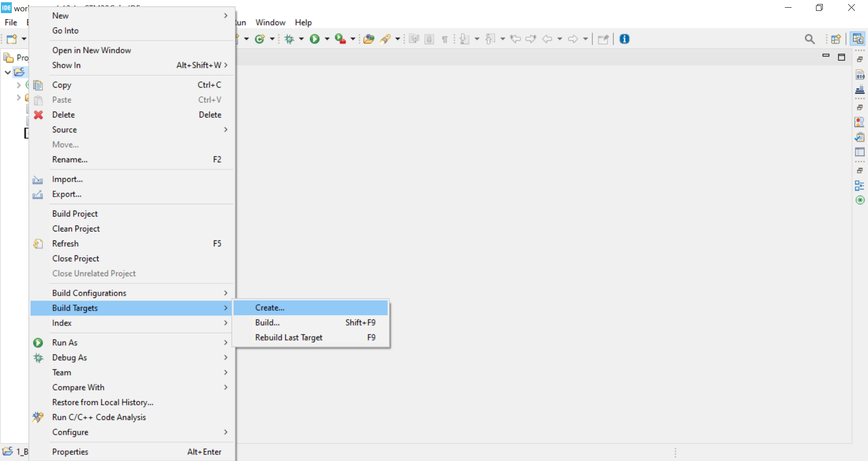This screenshot has width=868, height=461.
Task: Open the toolbar search magnifier
Action: [810, 39]
